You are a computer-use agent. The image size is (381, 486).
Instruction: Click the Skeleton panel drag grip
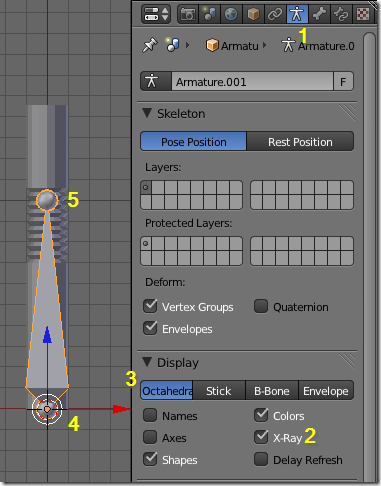pos(347,113)
